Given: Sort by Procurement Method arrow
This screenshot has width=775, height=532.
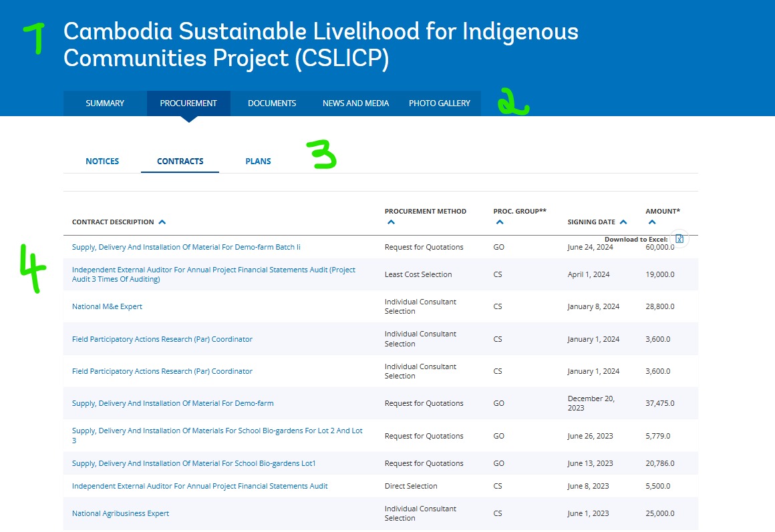Looking at the screenshot, I should (392, 222).
